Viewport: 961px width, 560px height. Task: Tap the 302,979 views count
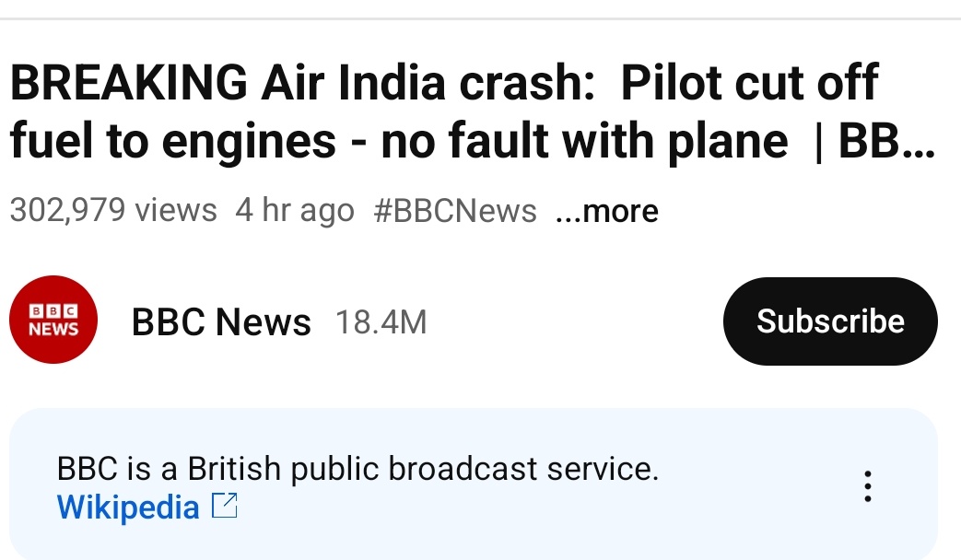[x=113, y=212]
